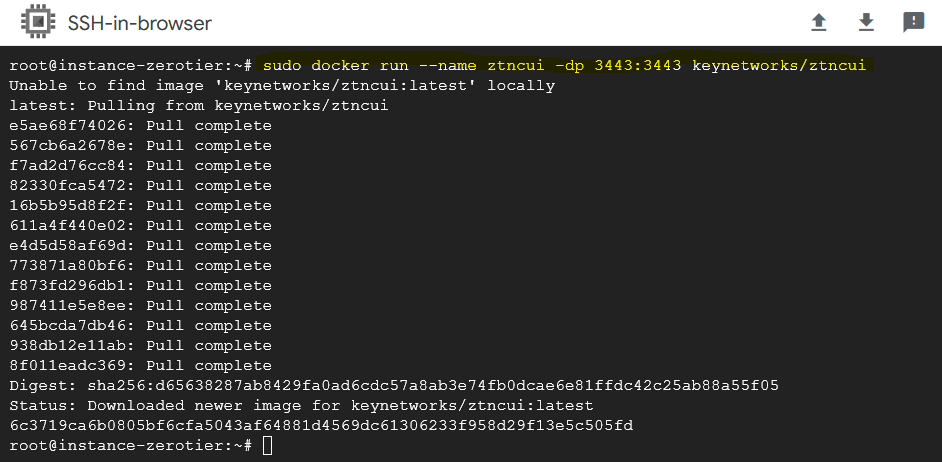
Task: Click the SSH-in-browser title text
Action: (x=139, y=23)
